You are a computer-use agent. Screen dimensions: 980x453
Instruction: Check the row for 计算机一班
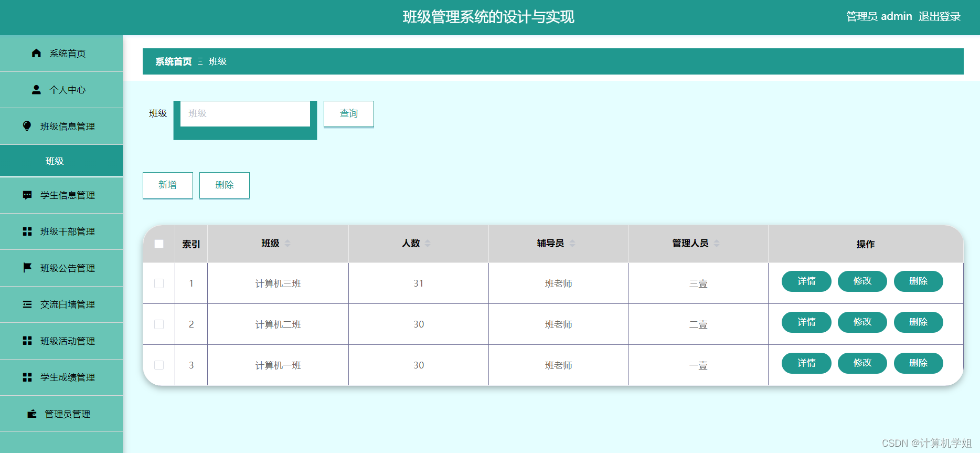(x=159, y=365)
